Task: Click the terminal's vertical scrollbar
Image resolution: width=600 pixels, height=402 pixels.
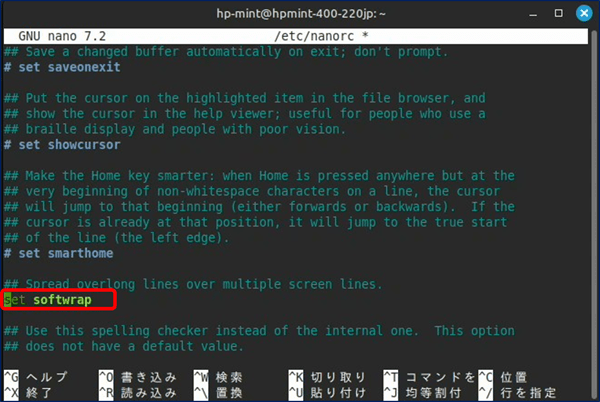Action: (594, 213)
